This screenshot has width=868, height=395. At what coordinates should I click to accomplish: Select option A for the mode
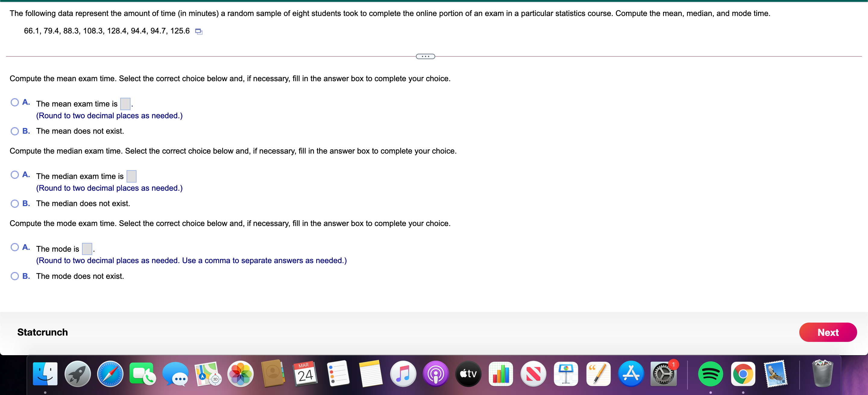(14, 247)
